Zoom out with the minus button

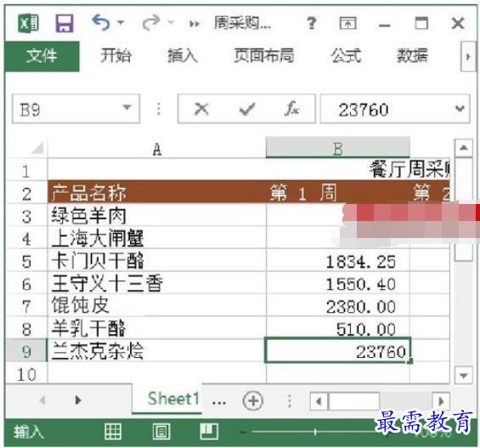click(243, 432)
